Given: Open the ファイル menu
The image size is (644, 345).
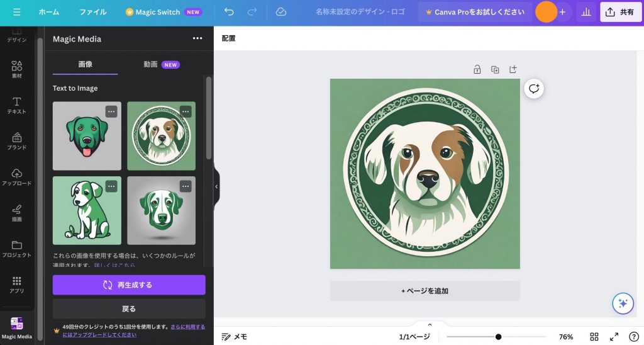Looking at the screenshot, I should point(93,13).
